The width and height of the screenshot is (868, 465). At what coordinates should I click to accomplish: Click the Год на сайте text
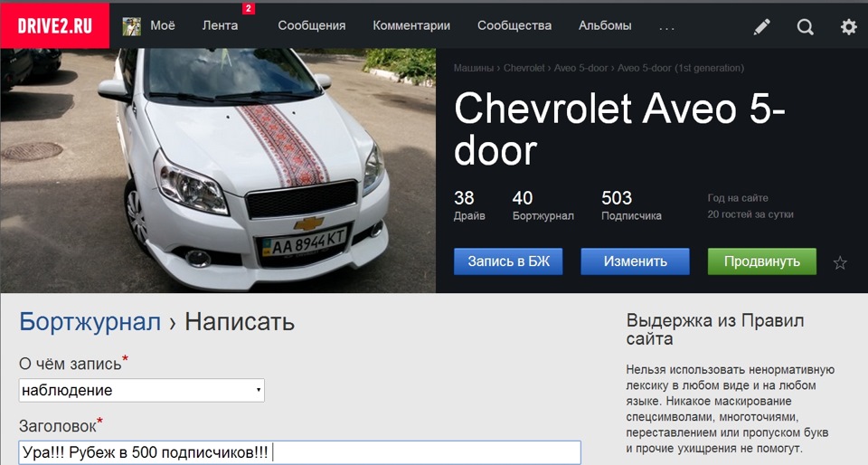pyautogui.click(x=738, y=197)
